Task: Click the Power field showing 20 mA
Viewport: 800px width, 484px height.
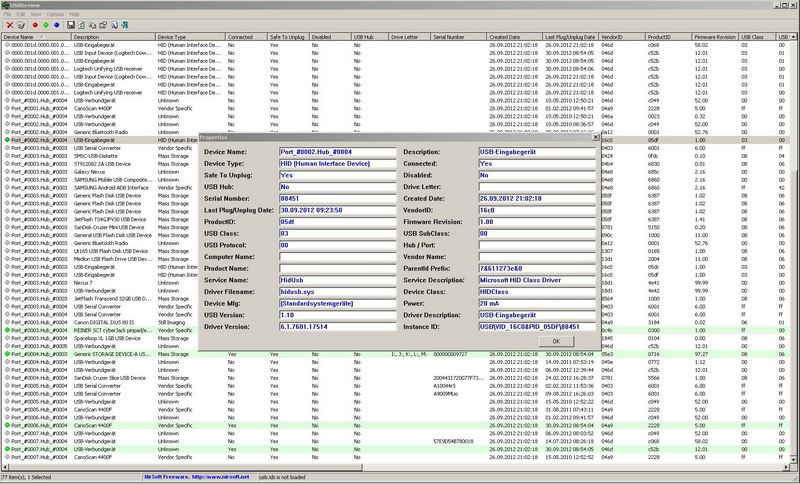Action: click(537, 303)
